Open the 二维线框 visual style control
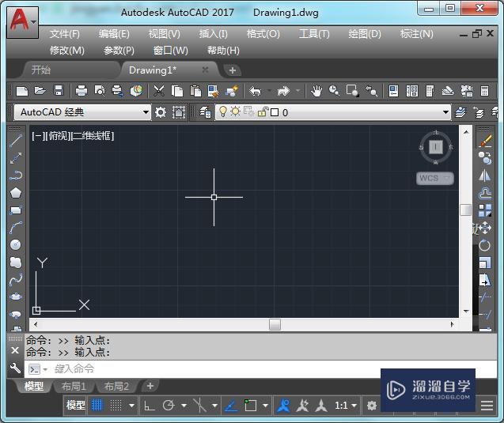This screenshot has height=423, width=504. point(93,136)
